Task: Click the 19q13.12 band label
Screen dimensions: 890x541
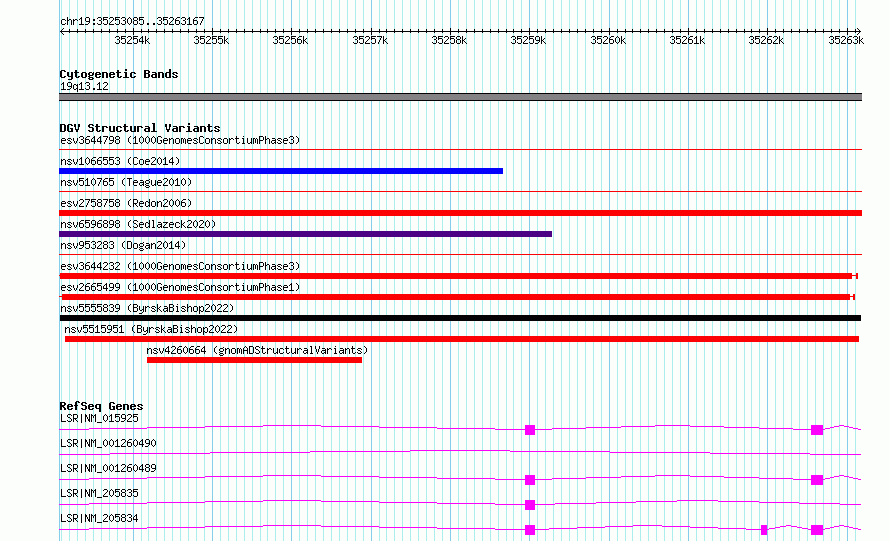Action: (x=84, y=86)
